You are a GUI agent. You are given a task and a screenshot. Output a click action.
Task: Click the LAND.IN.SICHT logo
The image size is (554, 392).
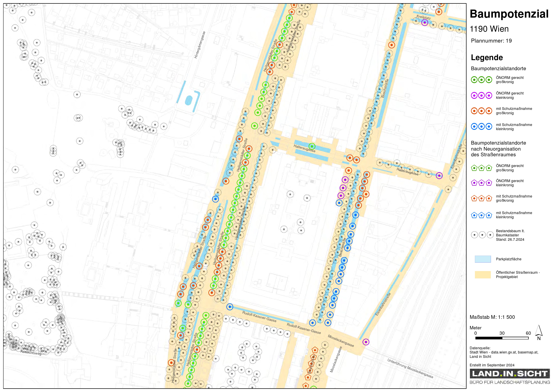509,374
